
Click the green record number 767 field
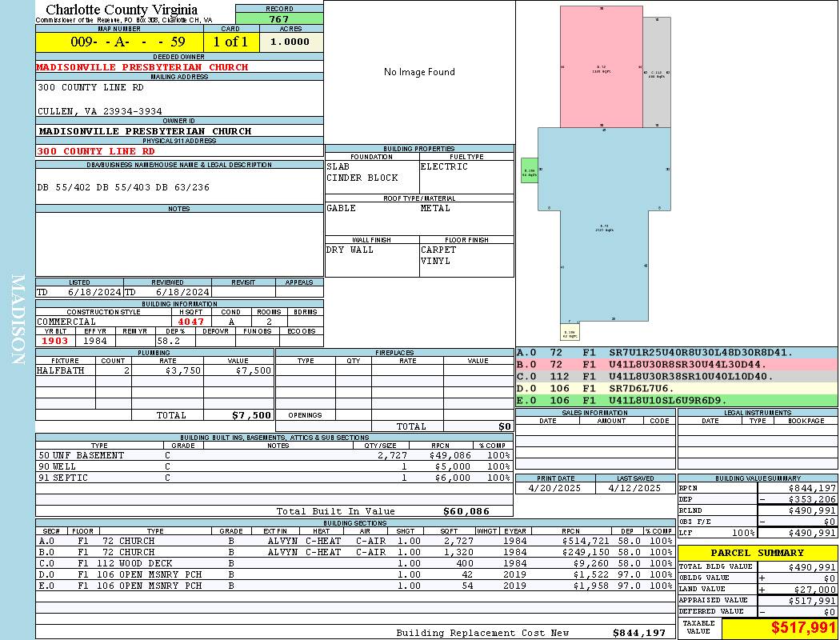tap(279, 18)
